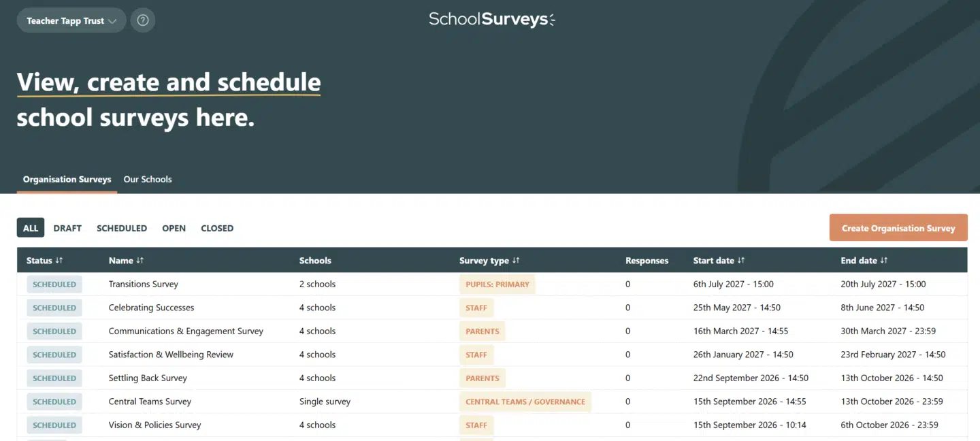Click the PUPILS: PRIMARY survey type tag
980x441 pixels.
(x=497, y=284)
